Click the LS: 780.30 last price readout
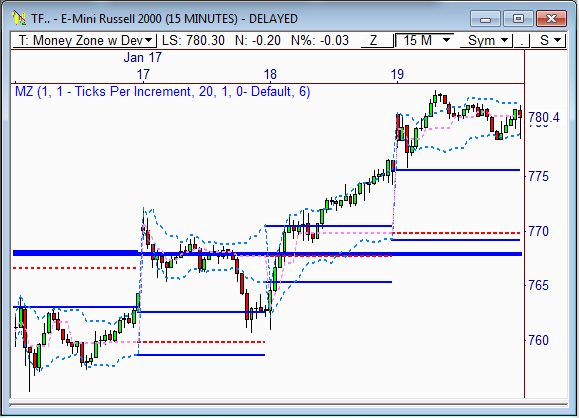The height and width of the screenshot is (418, 579). pyautogui.click(x=193, y=40)
